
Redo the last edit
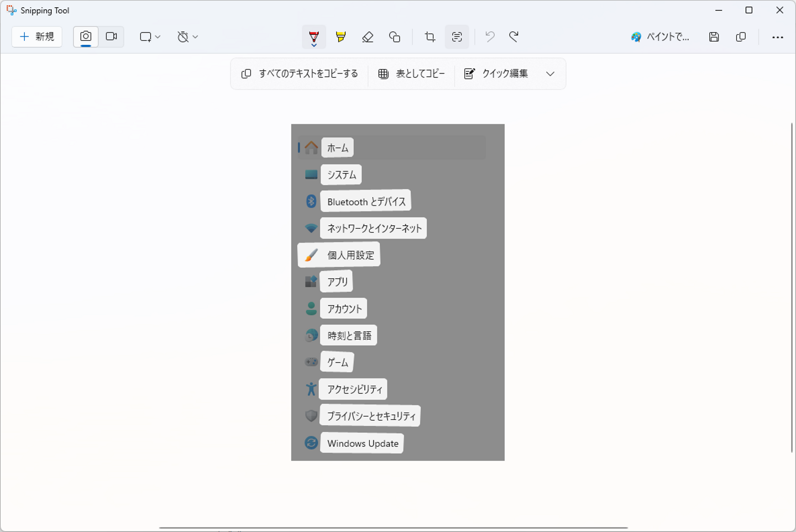click(x=514, y=37)
